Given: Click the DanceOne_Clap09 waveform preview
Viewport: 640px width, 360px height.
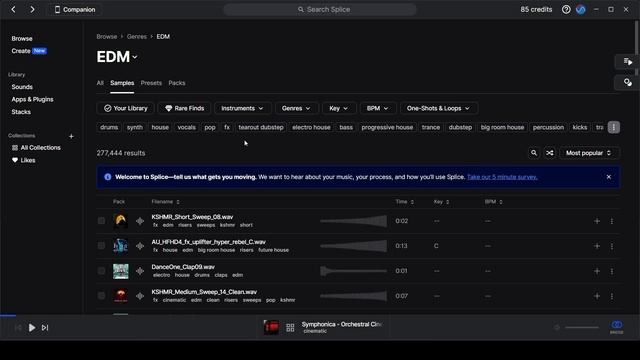Looking at the screenshot, I should 353,271.
